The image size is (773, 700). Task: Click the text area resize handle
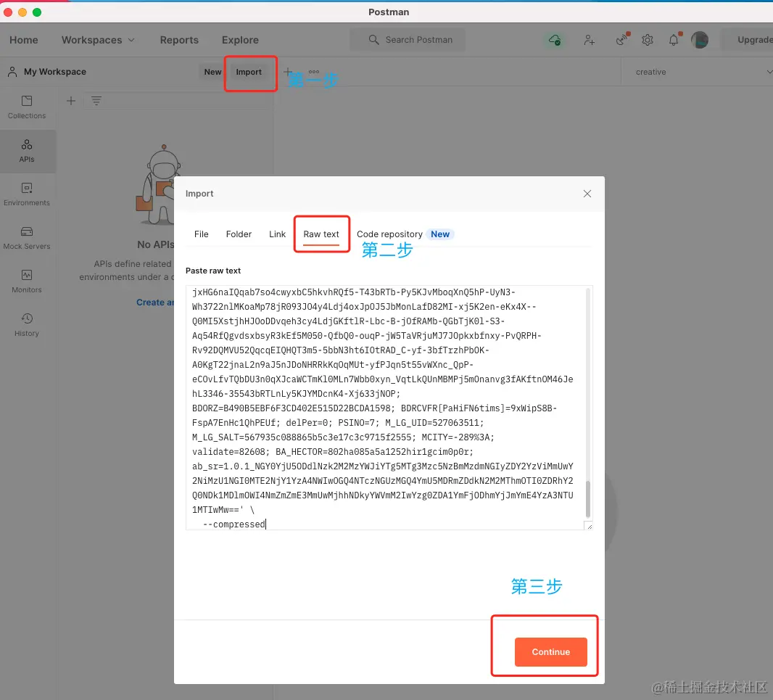589,525
